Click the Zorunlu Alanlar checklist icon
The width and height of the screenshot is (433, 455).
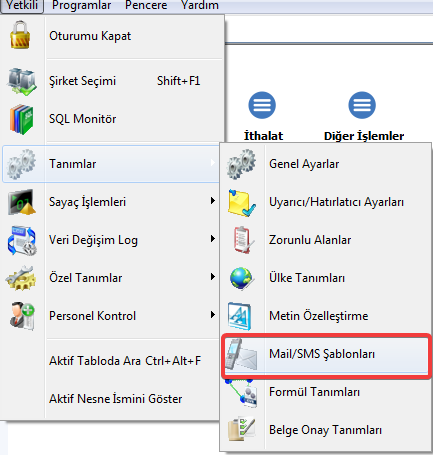243,240
